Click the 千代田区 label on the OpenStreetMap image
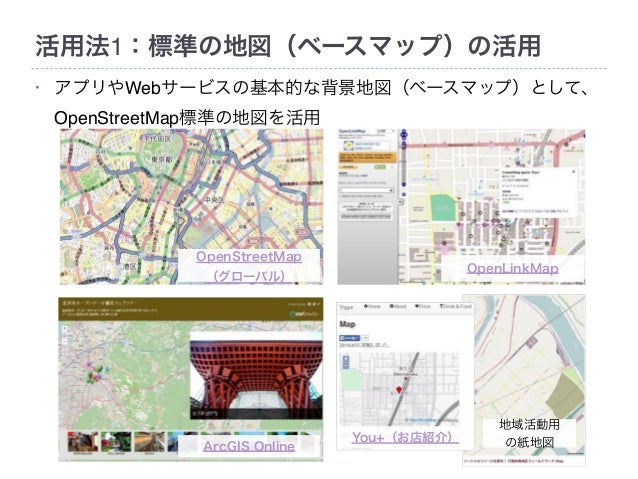Viewport: 638px width, 479px height. coord(157,138)
